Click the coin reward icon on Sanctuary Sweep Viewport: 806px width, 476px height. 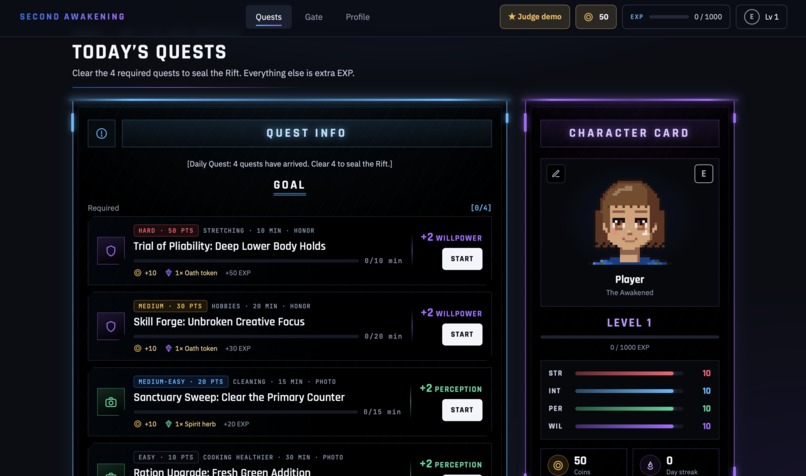click(137, 424)
